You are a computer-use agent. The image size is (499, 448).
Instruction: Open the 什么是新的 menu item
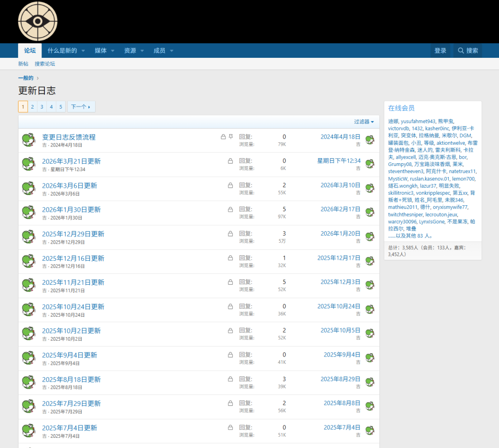point(62,51)
